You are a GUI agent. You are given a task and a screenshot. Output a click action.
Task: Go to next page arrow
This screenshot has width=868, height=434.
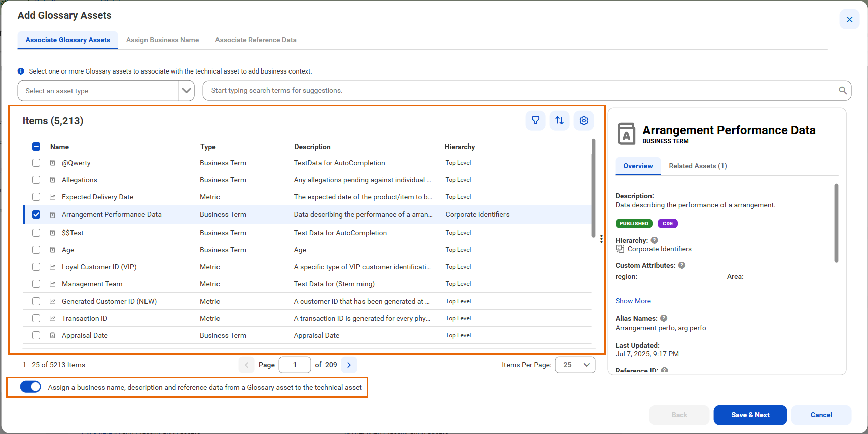[349, 365]
